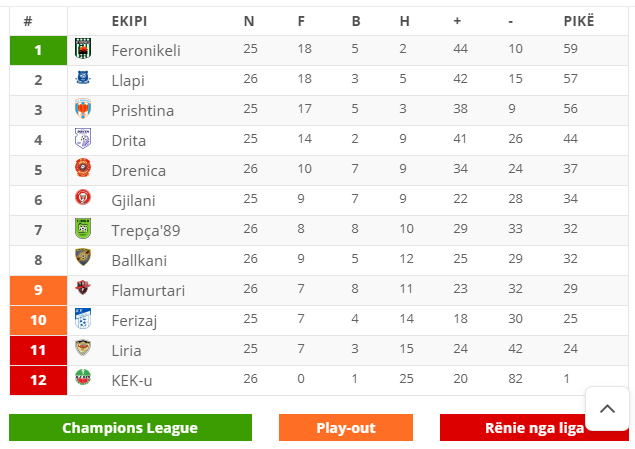635x449 pixels.
Task: Select the Ferizaj club crest
Action: (x=83, y=318)
